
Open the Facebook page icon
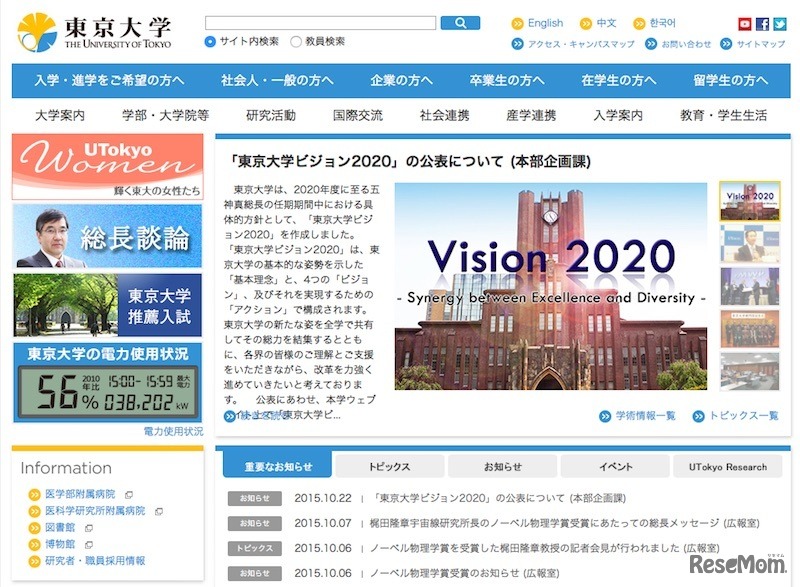[762, 24]
